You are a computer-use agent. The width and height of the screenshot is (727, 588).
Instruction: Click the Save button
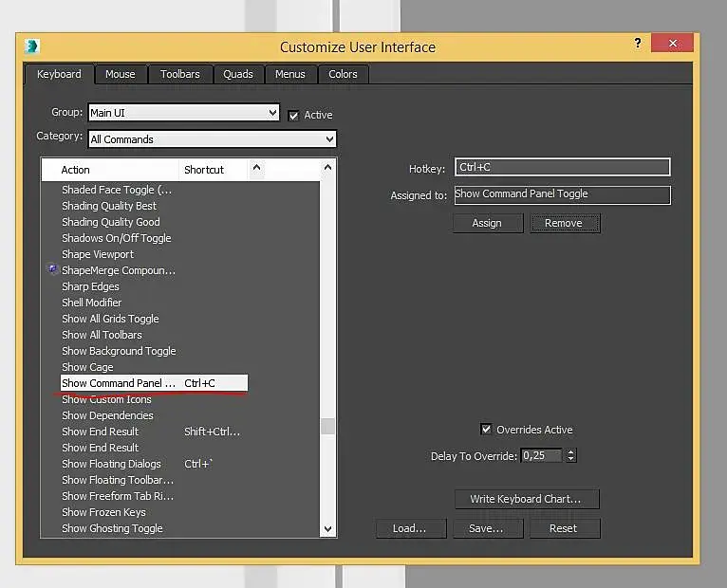point(487,528)
